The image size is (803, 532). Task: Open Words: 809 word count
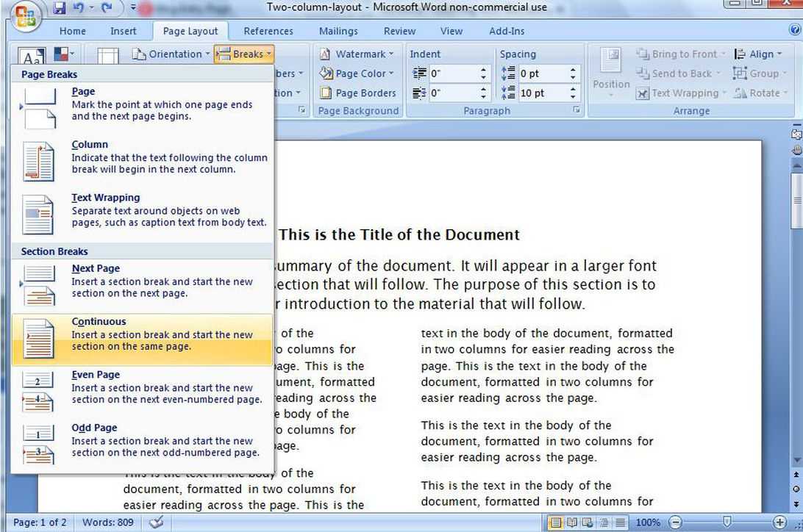[107, 522]
